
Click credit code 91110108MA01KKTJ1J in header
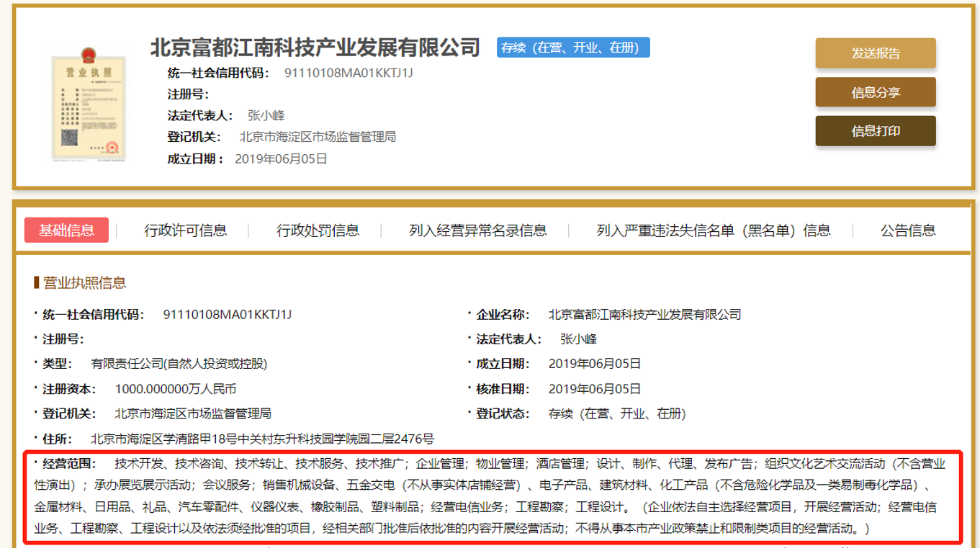[349, 73]
